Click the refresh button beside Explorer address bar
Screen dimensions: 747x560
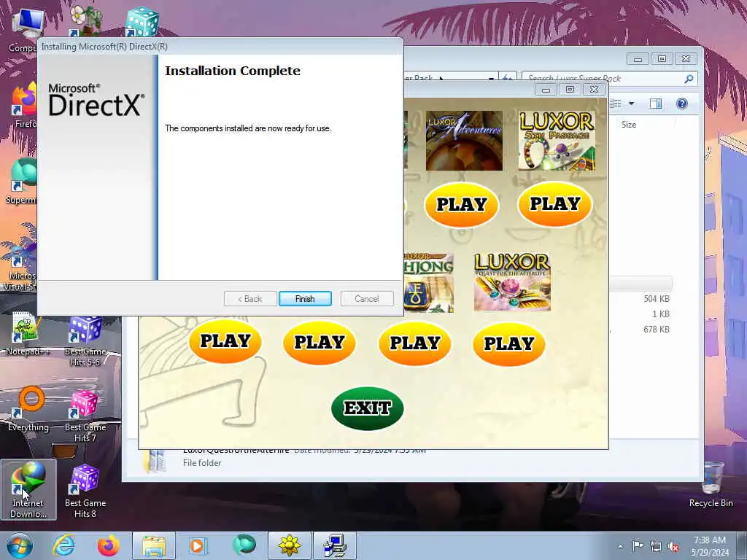[507, 79]
